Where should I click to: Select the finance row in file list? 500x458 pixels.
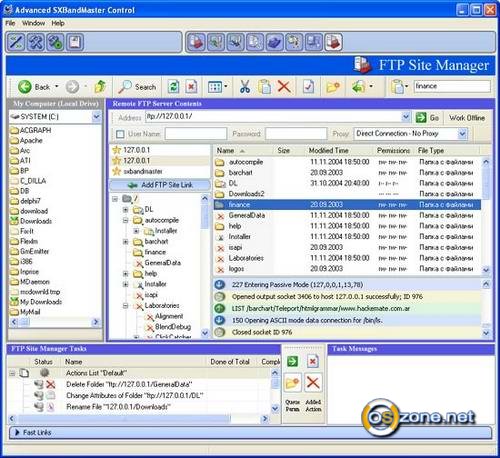pyautogui.click(x=347, y=205)
